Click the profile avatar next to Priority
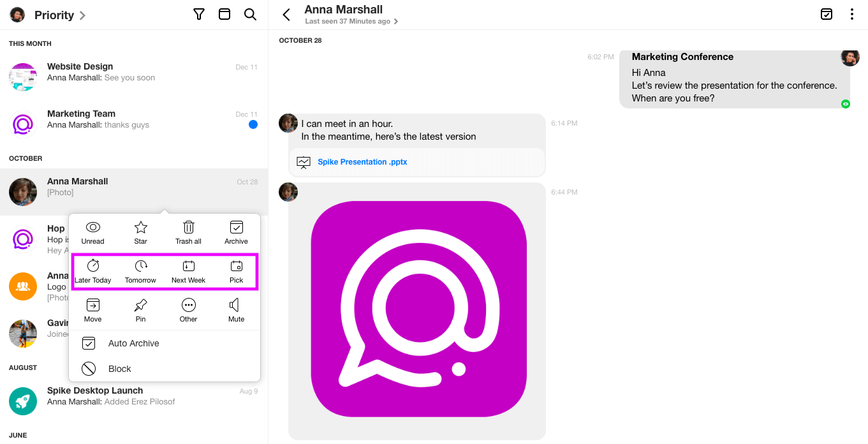Viewport: 868px width, 444px height. 18,15
